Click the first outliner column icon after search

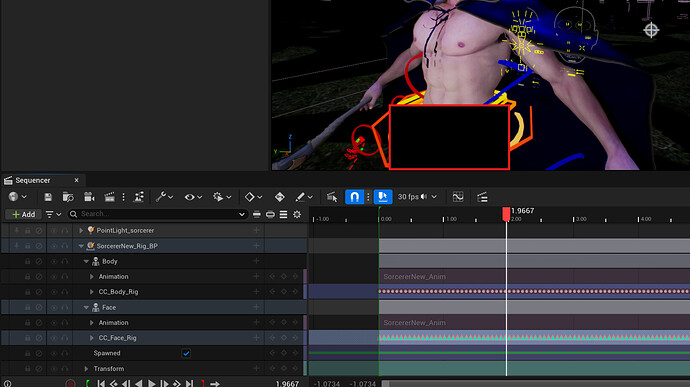(257, 214)
